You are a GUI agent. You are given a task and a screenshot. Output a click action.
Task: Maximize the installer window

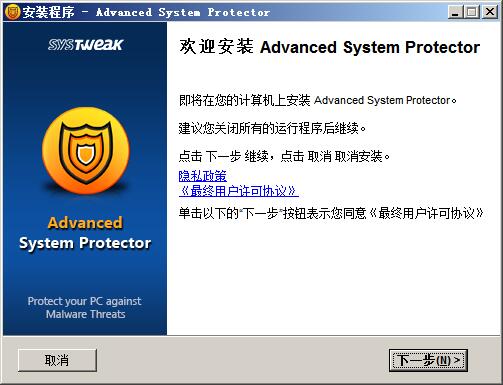[472, 12]
